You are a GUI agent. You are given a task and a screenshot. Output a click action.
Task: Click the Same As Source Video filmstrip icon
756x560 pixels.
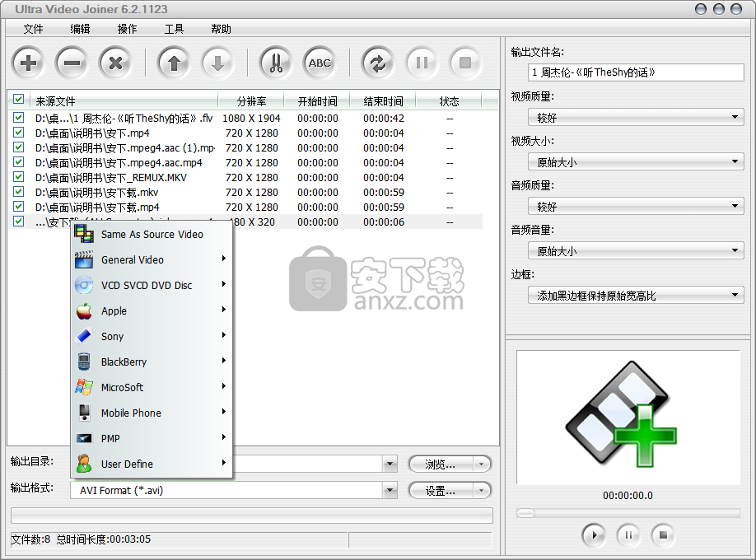click(x=84, y=234)
